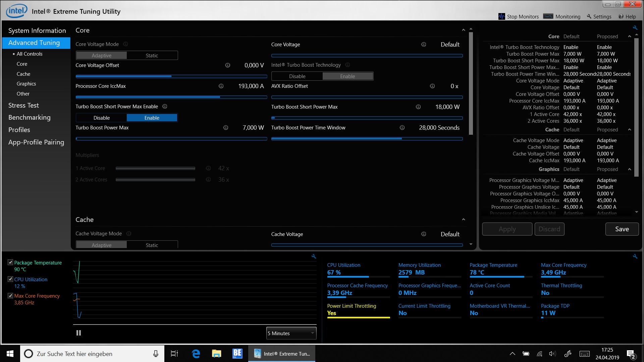Toggle Max Core Frequency graph checkbox
Viewport: 644px width, 362px height.
click(x=10, y=296)
